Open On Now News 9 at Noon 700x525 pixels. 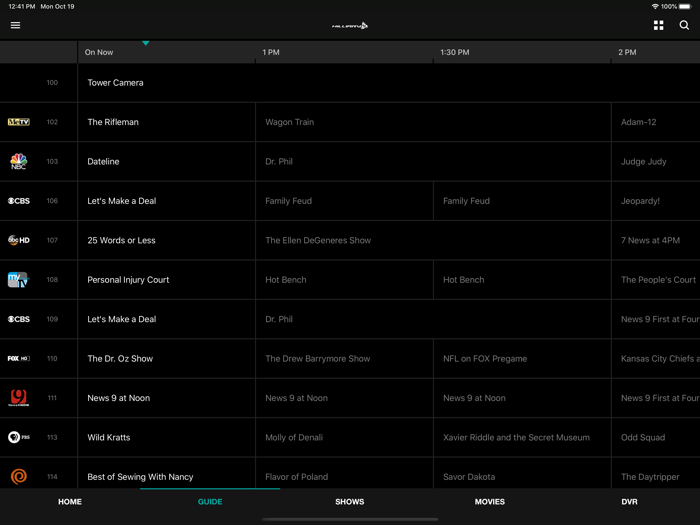(167, 398)
